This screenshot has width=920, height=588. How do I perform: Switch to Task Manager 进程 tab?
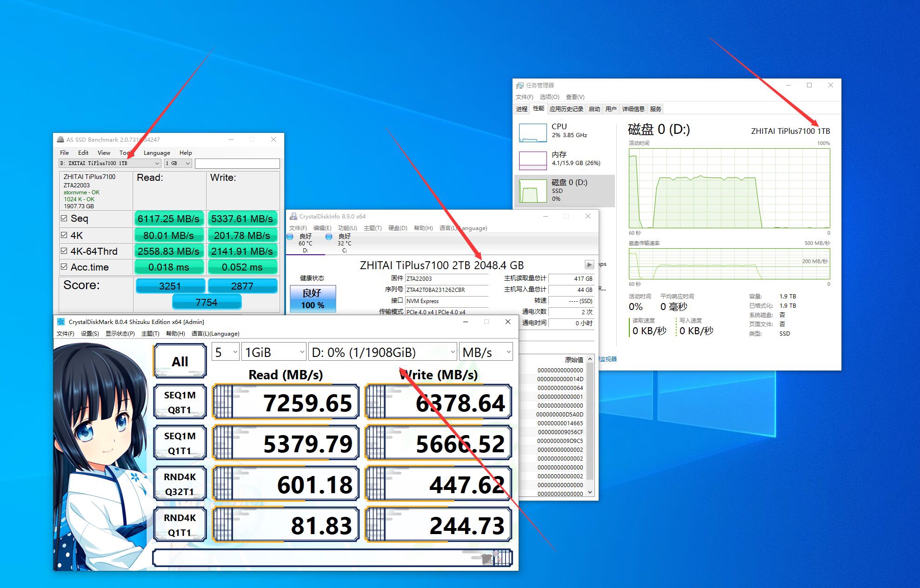(522, 109)
